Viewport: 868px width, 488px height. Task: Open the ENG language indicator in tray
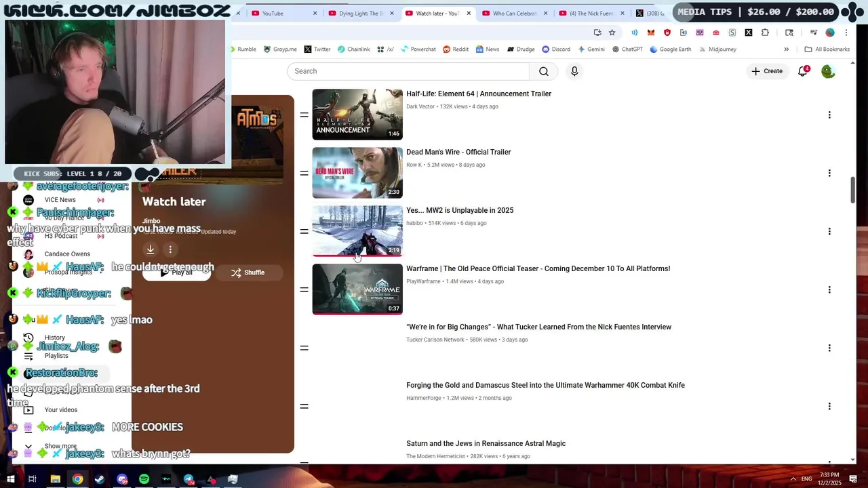806,479
